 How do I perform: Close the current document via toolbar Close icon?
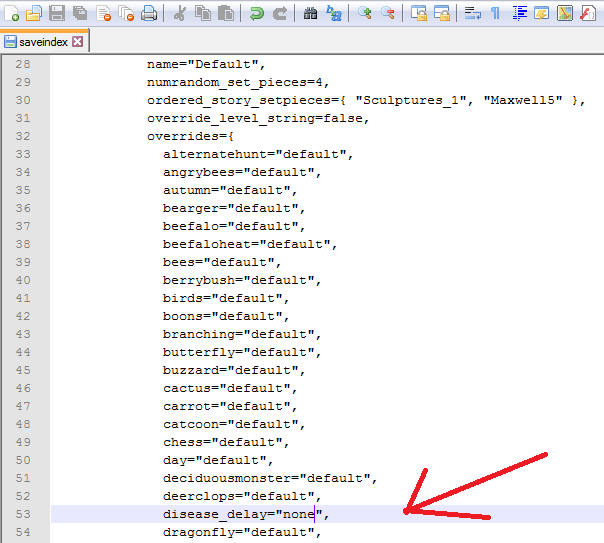(103, 13)
